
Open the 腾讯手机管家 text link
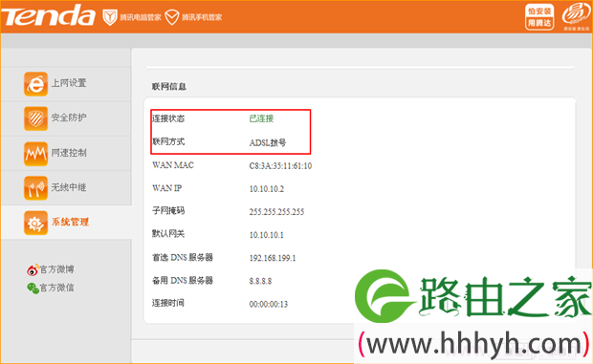click(x=202, y=17)
